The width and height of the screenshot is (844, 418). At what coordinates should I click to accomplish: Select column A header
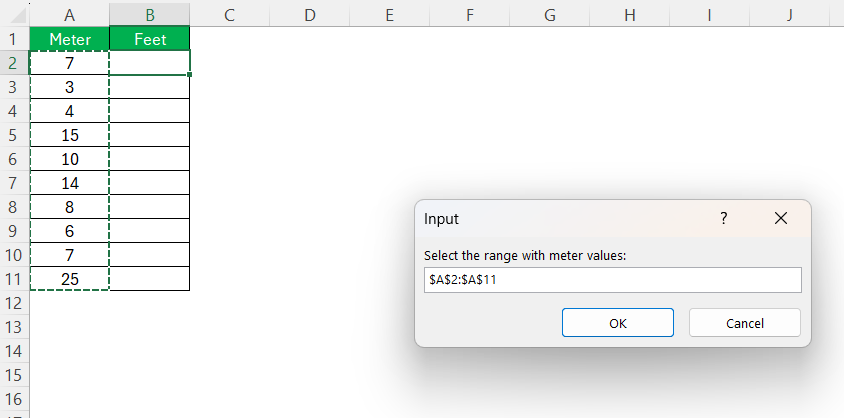point(69,15)
